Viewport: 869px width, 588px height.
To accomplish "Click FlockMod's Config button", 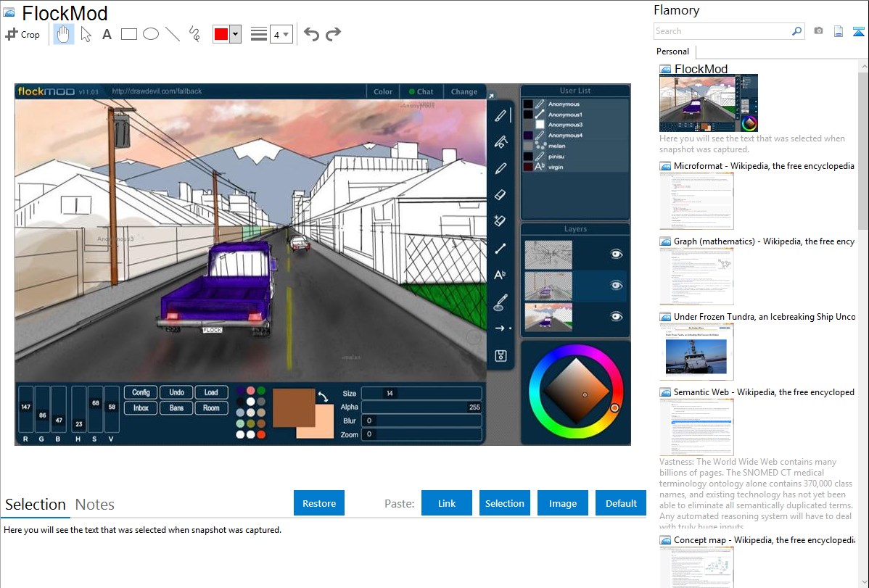I will pyautogui.click(x=141, y=392).
